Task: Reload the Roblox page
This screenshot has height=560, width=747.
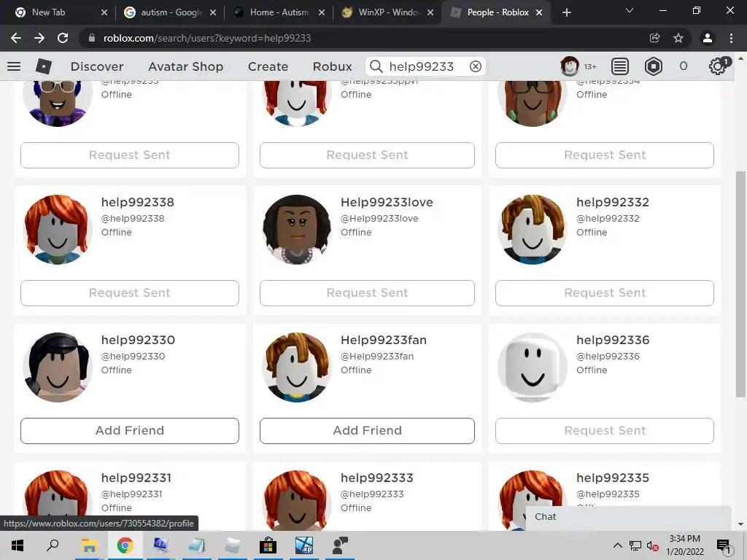Action: [63, 38]
